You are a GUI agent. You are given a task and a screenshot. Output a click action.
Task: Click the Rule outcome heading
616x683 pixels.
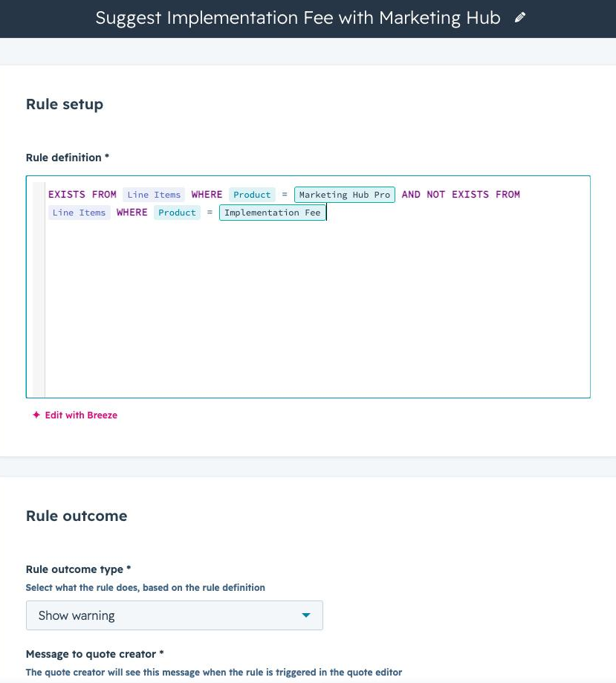(77, 516)
